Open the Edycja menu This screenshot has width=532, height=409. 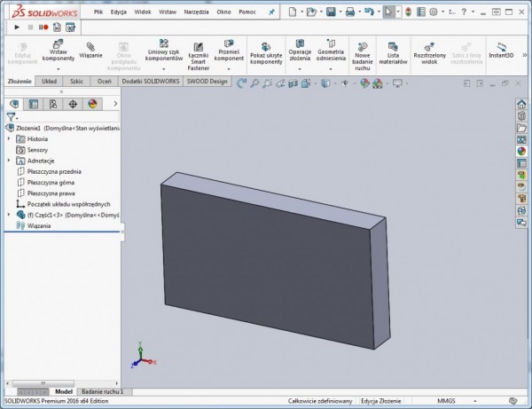coord(119,12)
